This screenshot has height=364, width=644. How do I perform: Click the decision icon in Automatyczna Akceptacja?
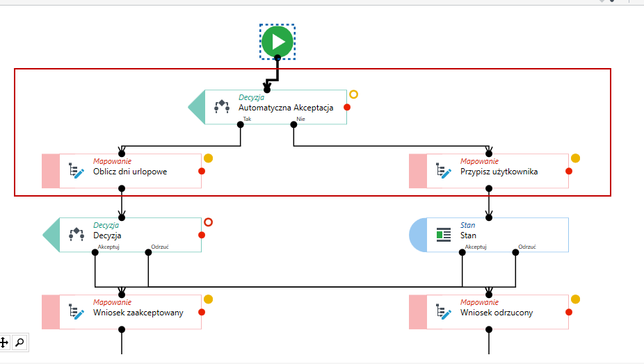click(222, 107)
